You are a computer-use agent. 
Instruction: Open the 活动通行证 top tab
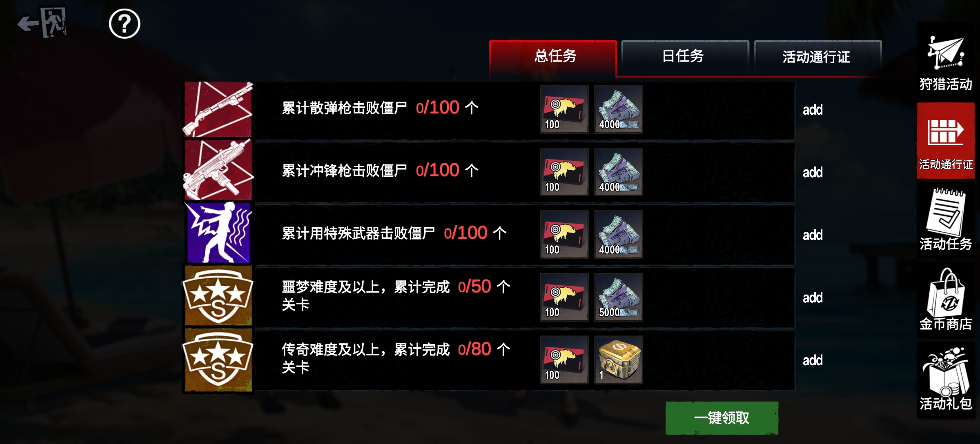coord(817,56)
